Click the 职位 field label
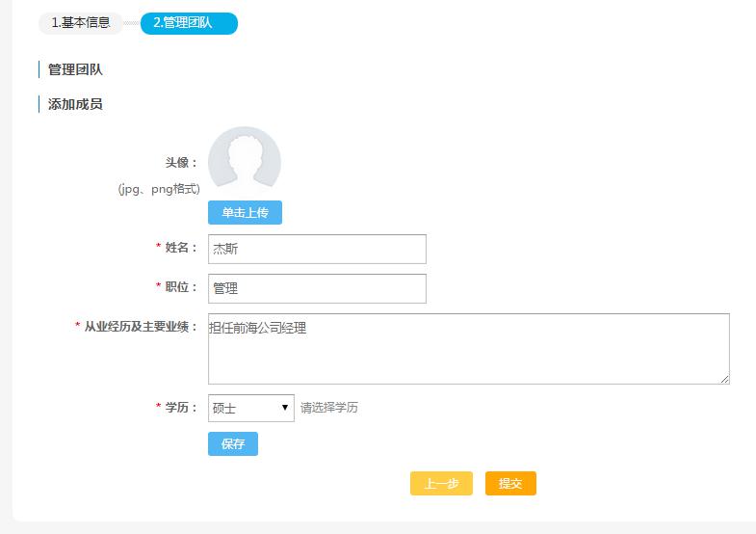 pos(180,287)
